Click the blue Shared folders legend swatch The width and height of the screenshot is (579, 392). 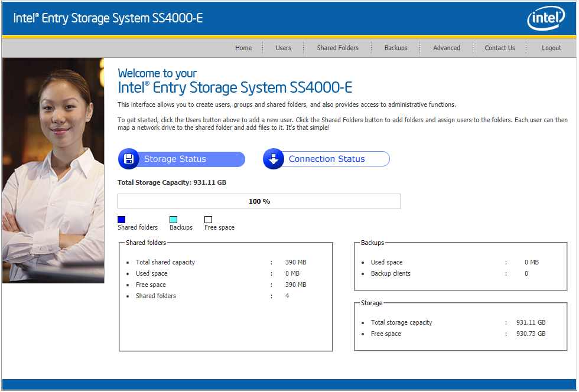pyautogui.click(x=122, y=220)
